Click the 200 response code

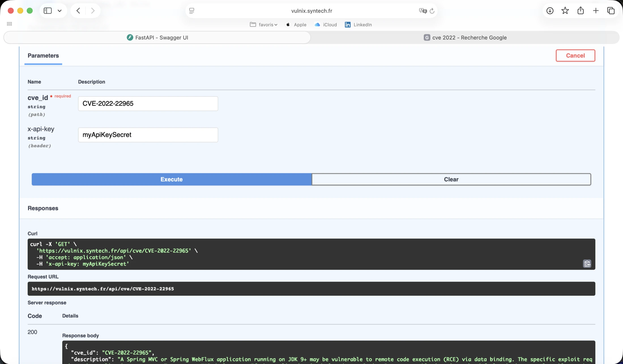tap(32, 332)
